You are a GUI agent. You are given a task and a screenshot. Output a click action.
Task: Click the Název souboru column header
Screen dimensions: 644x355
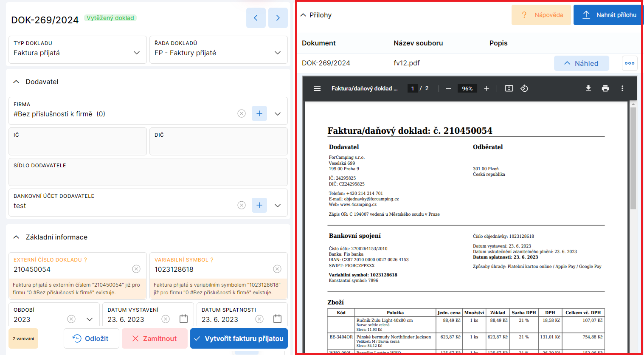pos(418,43)
